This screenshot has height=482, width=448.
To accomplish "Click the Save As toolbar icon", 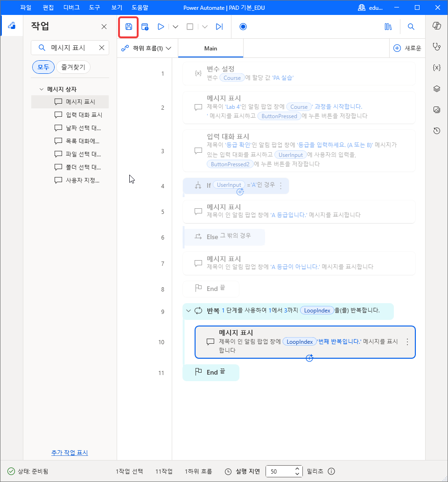I will click(145, 27).
